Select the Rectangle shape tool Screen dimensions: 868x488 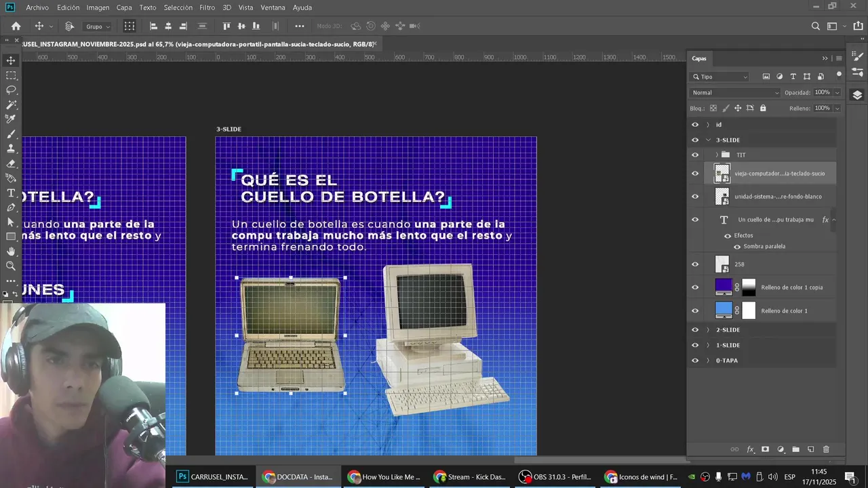(11, 237)
